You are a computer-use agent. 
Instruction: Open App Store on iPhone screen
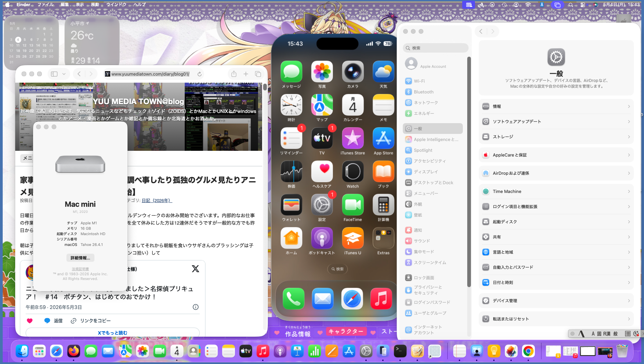[384, 138]
